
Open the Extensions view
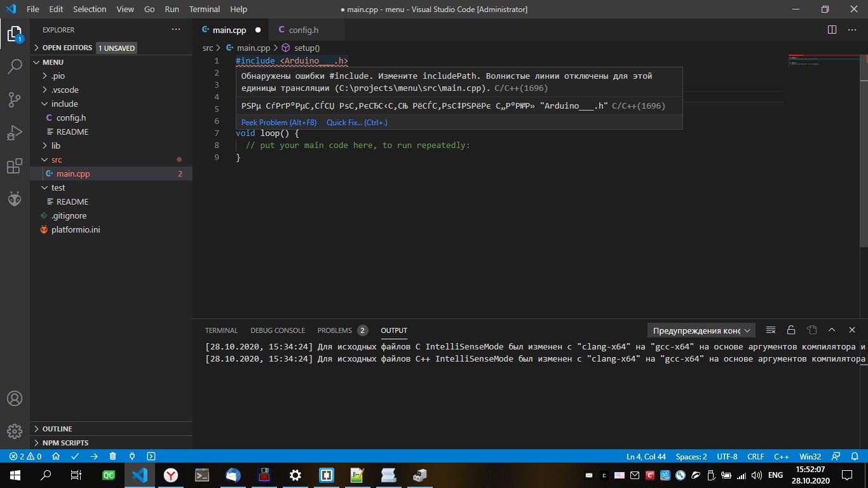tap(15, 166)
